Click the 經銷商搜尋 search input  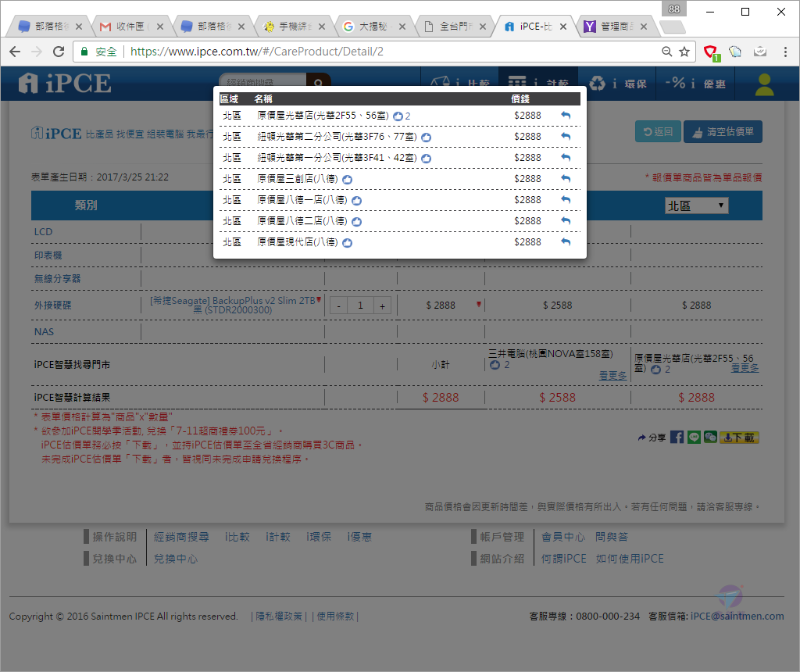(262, 81)
